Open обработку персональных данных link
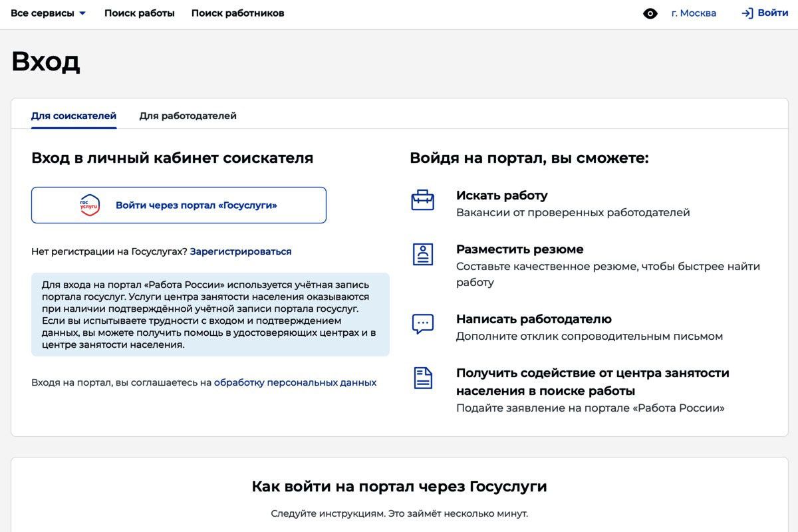The height and width of the screenshot is (532, 798). click(295, 382)
